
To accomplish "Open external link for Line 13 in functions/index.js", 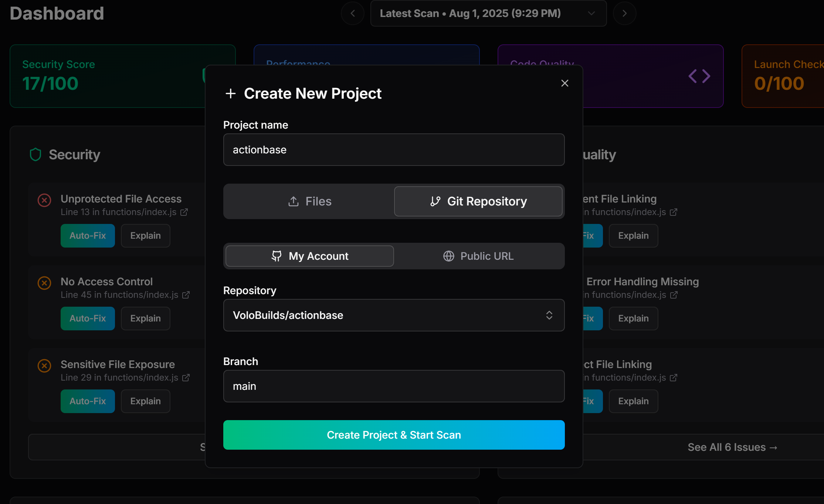I will (184, 212).
